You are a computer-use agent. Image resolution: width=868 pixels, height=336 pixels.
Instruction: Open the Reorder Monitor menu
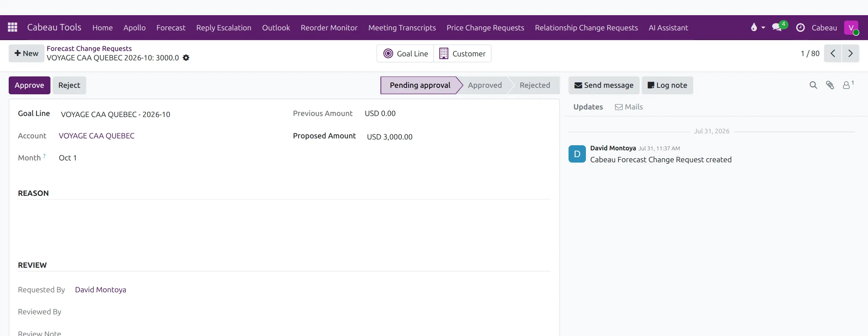[329, 27]
